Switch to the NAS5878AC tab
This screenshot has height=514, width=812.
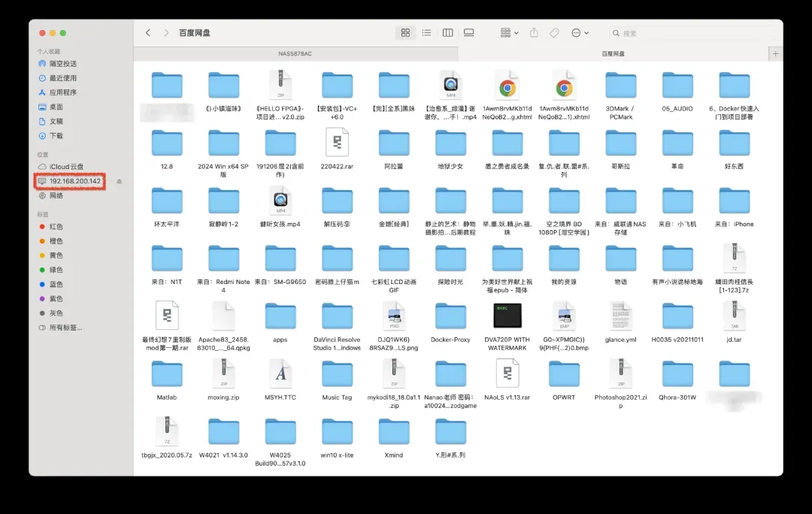click(295, 54)
